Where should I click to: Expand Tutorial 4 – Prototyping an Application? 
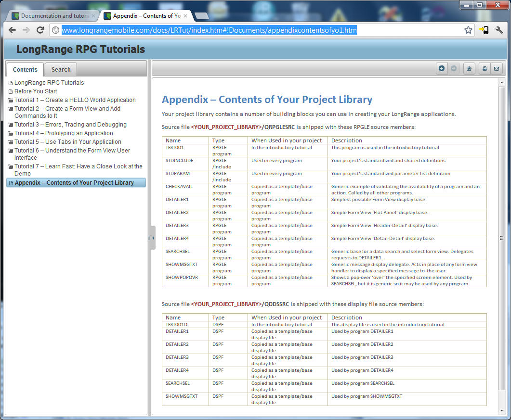[x=64, y=133]
